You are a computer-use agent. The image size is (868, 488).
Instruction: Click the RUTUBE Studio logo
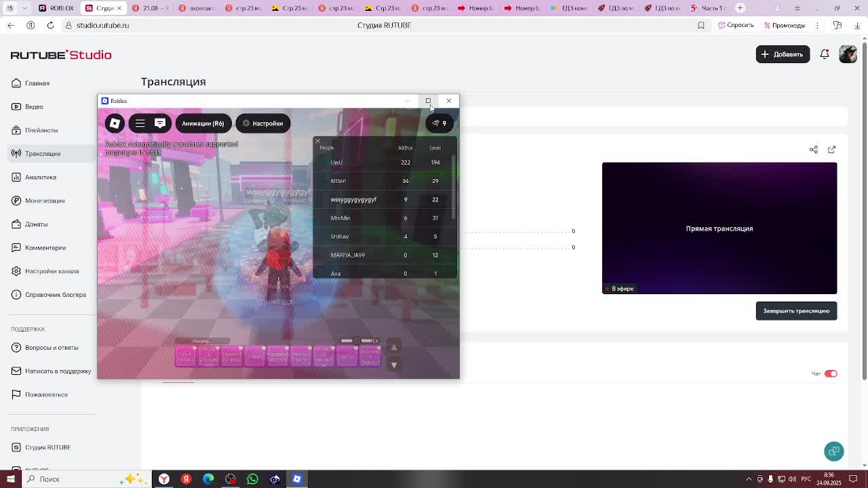pos(61,55)
